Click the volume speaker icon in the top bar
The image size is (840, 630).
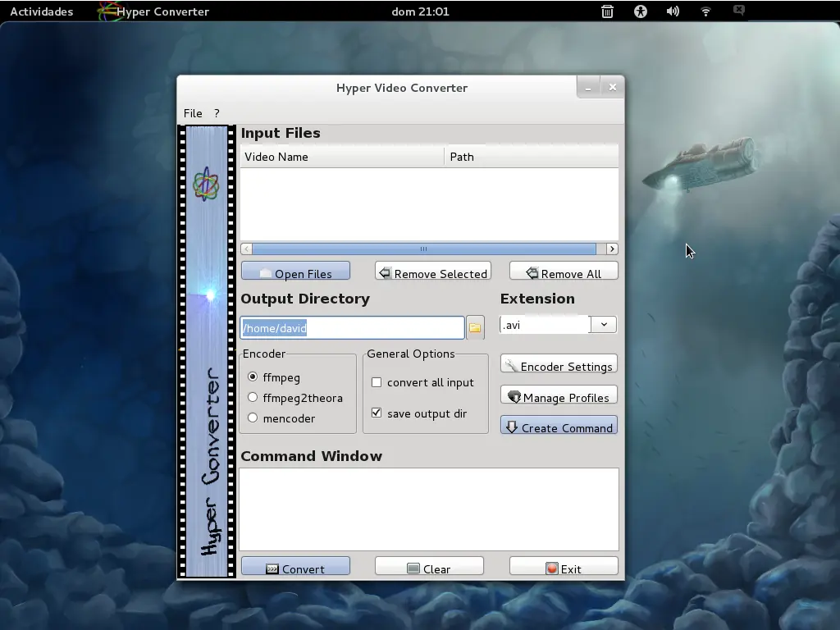673,11
